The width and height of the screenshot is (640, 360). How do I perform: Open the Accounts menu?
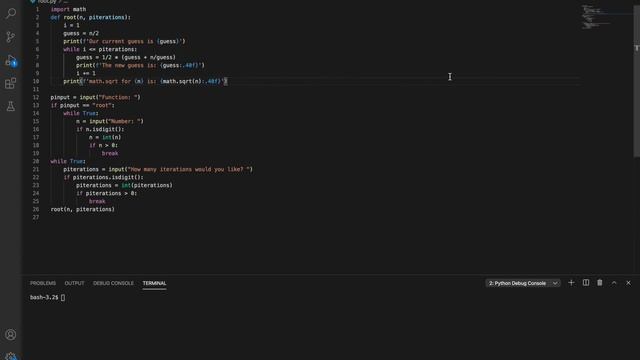[x=11, y=335]
